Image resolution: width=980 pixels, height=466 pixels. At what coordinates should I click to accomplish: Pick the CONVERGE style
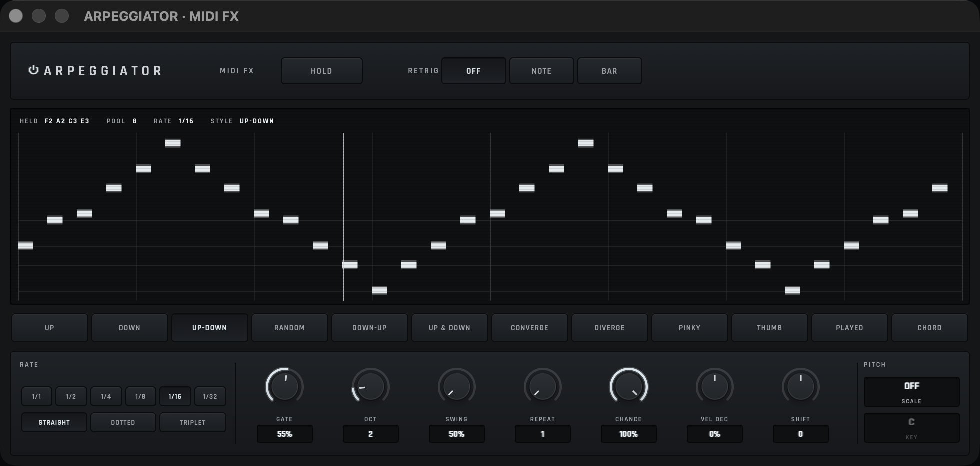[x=530, y=328]
